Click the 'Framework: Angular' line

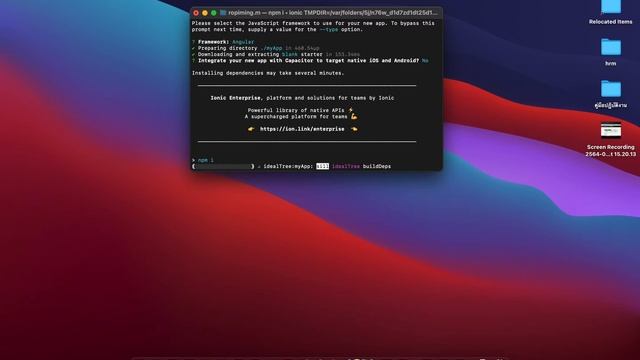(223, 42)
